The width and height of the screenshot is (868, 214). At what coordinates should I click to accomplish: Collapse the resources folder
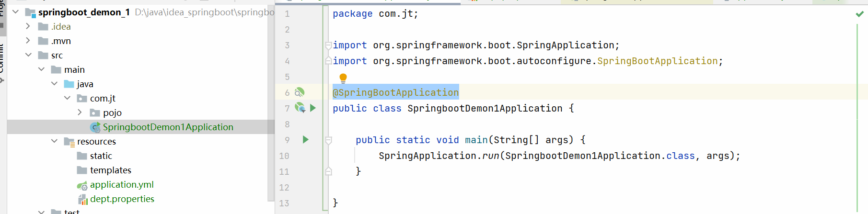(55, 141)
